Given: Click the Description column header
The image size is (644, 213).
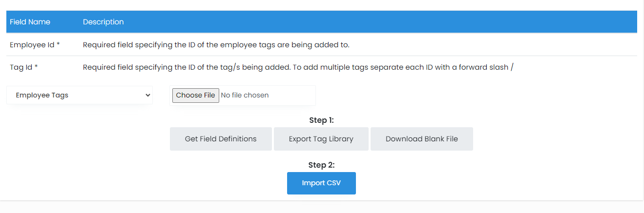Looking at the screenshot, I should [103, 22].
